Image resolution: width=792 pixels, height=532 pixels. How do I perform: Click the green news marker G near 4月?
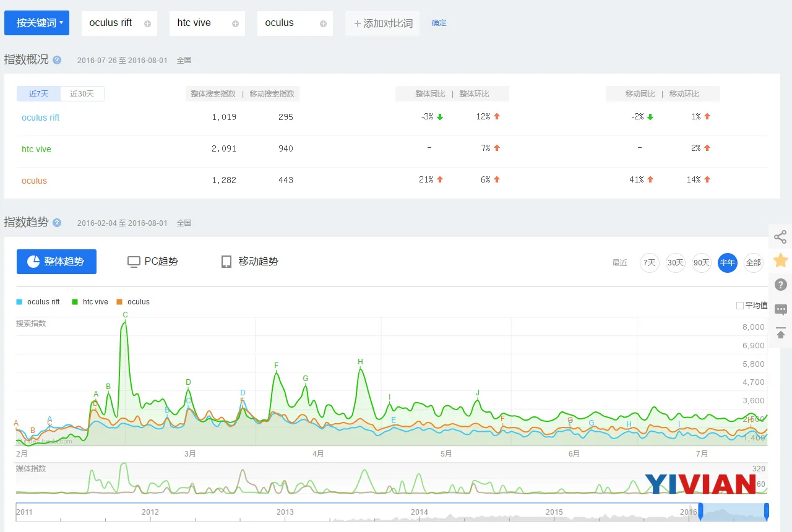click(x=305, y=379)
